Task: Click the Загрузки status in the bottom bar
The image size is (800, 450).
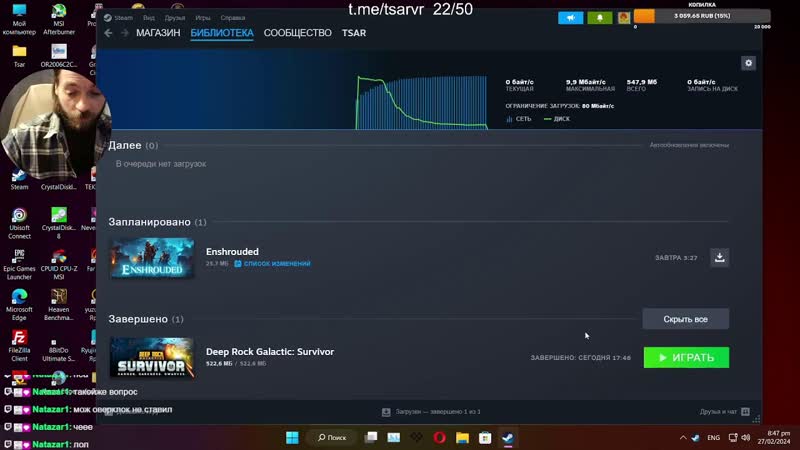Action: tap(438, 412)
